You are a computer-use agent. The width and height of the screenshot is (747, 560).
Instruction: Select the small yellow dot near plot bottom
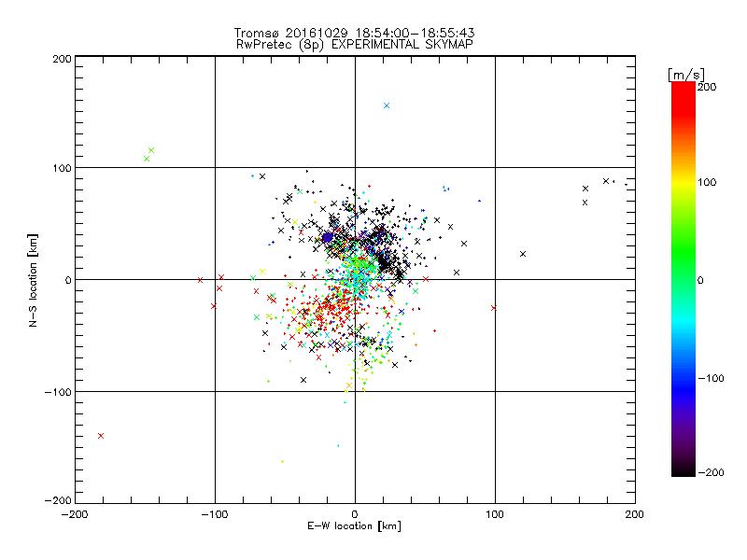283,461
